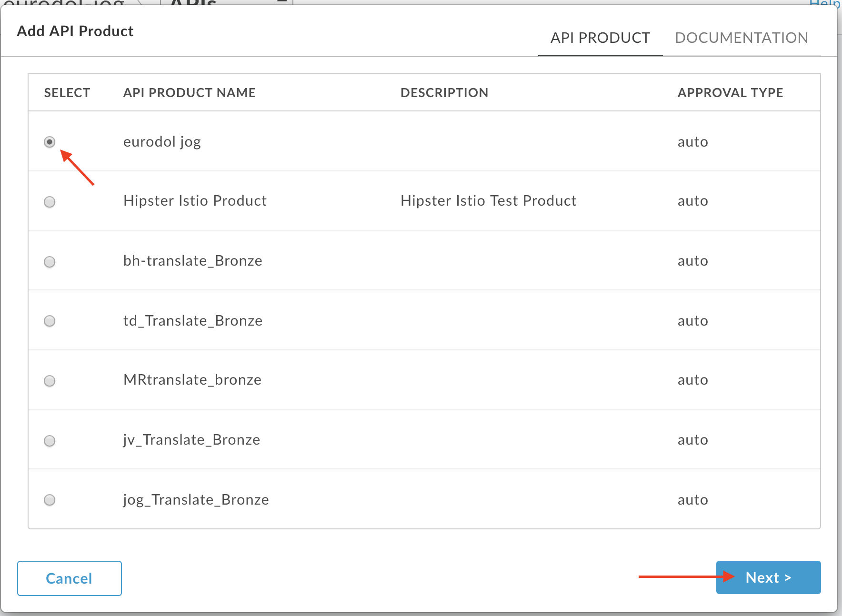Click auto approval type for MRtranslate_bronze
This screenshot has width=842, height=616.
(x=693, y=380)
